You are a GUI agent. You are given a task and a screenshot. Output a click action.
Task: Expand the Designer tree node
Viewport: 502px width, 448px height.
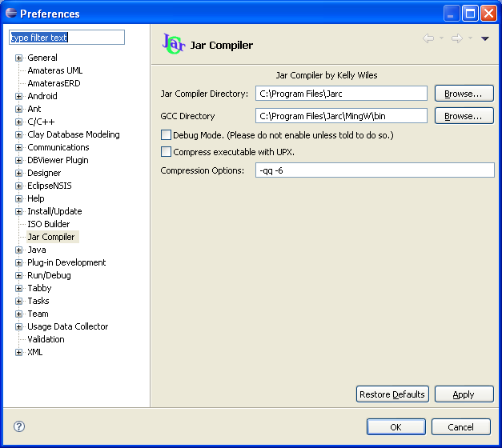[x=18, y=173]
